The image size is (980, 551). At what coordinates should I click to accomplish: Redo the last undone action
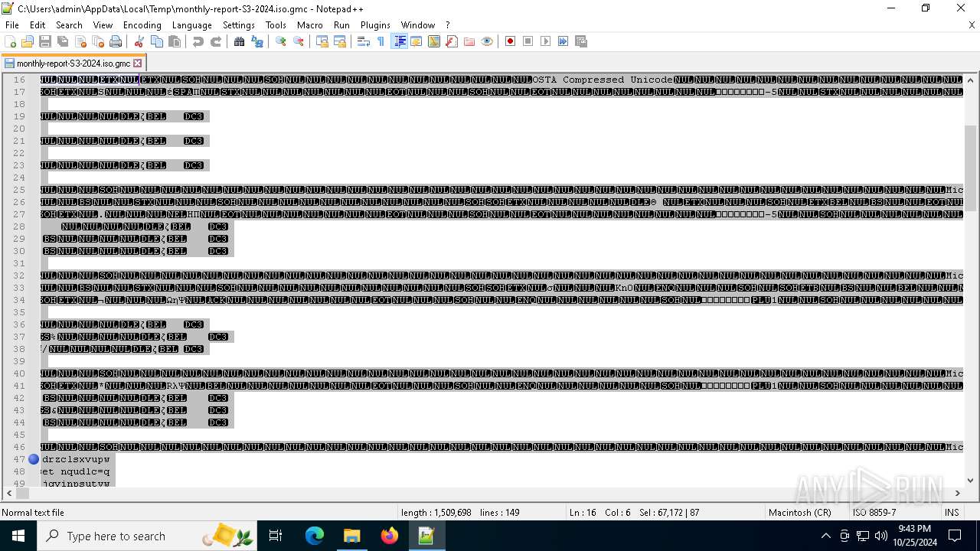pos(216,41)
